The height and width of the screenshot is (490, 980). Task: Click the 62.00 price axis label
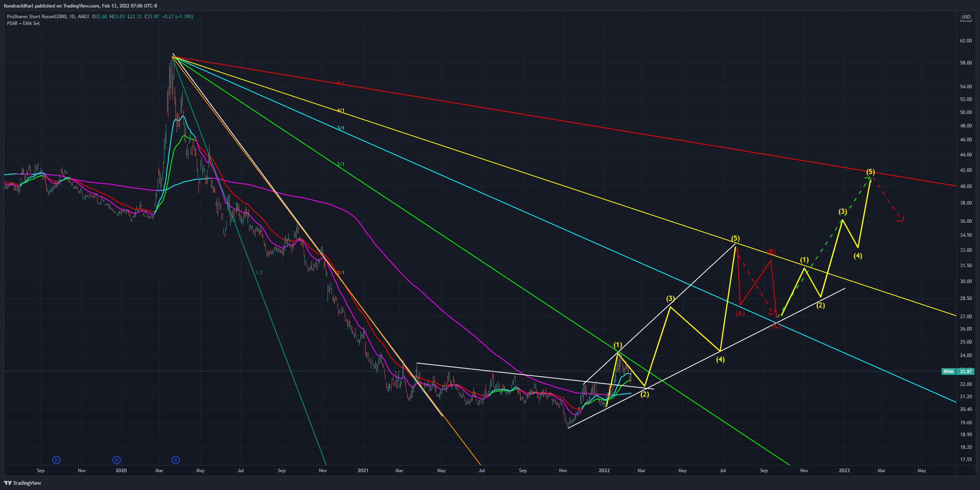coord(966,41)
